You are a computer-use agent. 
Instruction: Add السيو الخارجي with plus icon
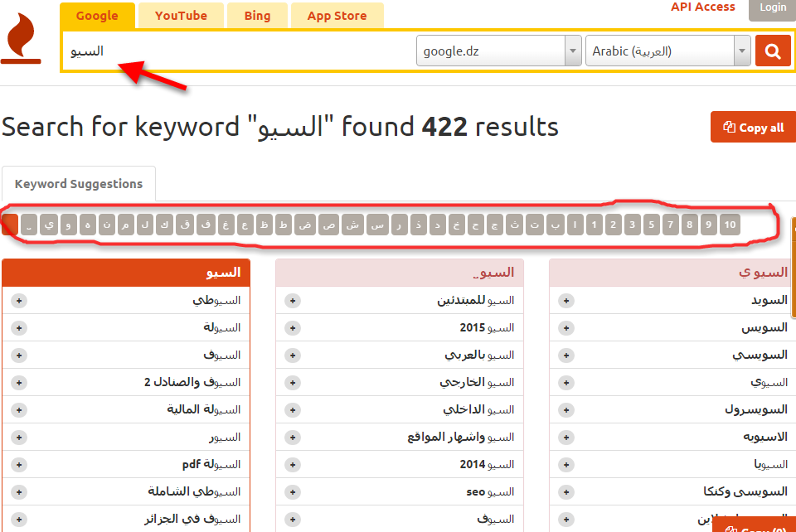tap(293, 382)
